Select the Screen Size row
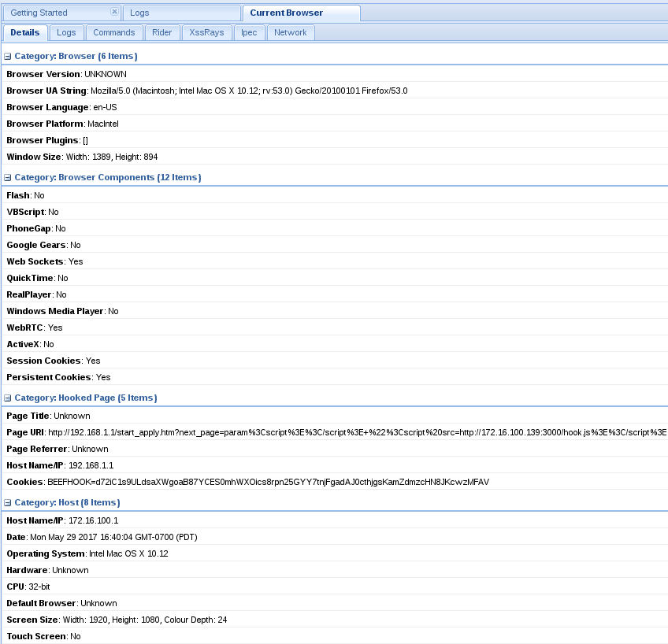This screenshot has height=644, width=668. click(x=335, y=620)
